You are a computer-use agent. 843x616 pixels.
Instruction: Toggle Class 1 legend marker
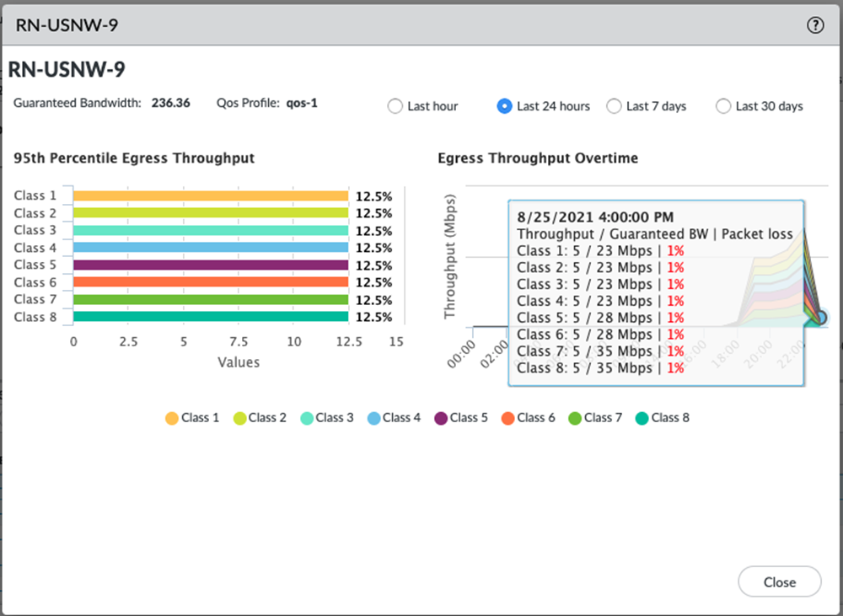point(172,418)
